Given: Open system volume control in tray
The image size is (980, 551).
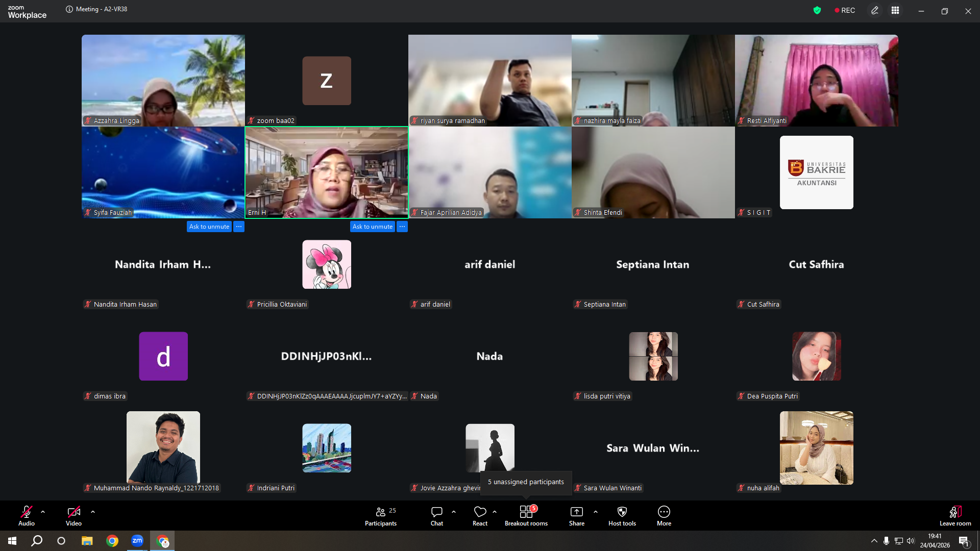Looking at the screenshot, I should [x=911, y=541].
